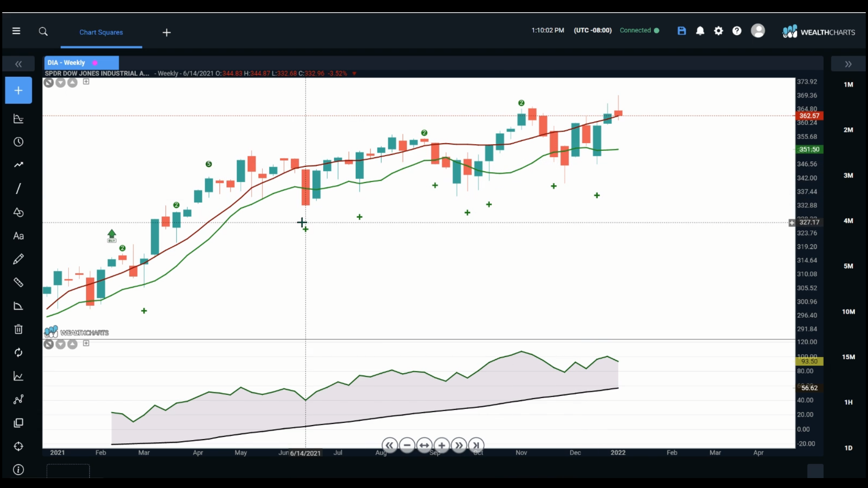The height and width of the screenshot is (488, 868).
Task: Set timeframe to 1D
Action: [x=849, y=448]
